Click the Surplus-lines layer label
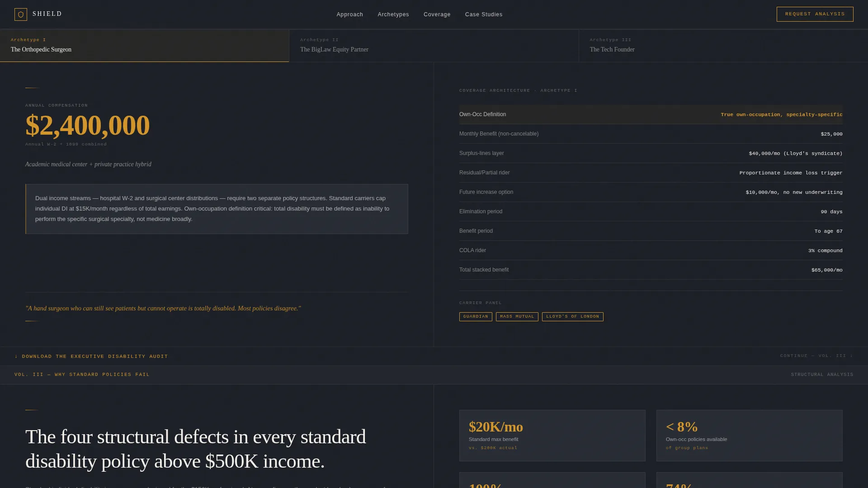 pos(481,153)
